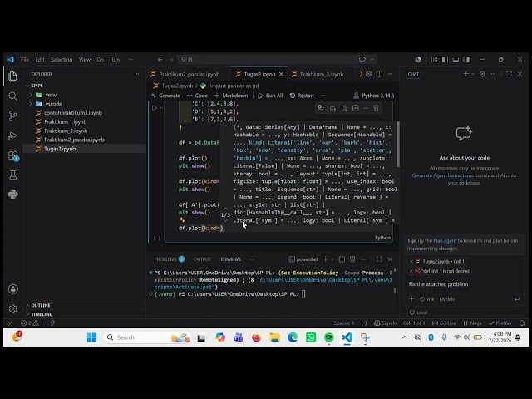Open Extensions view with update badge
The image size is (532, 399).
tap(13, 155)
